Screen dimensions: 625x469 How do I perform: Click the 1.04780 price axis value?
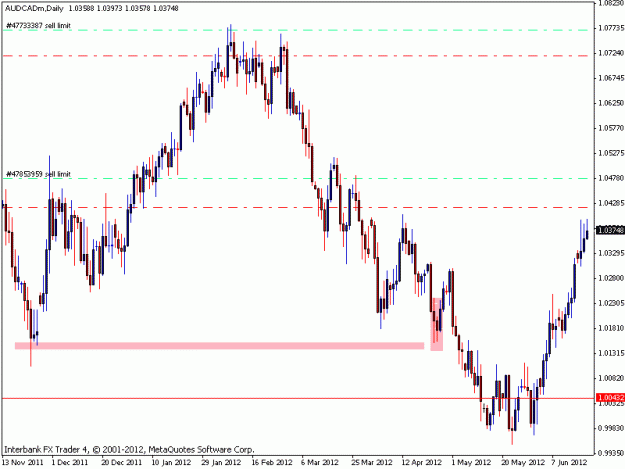[611, 178]
